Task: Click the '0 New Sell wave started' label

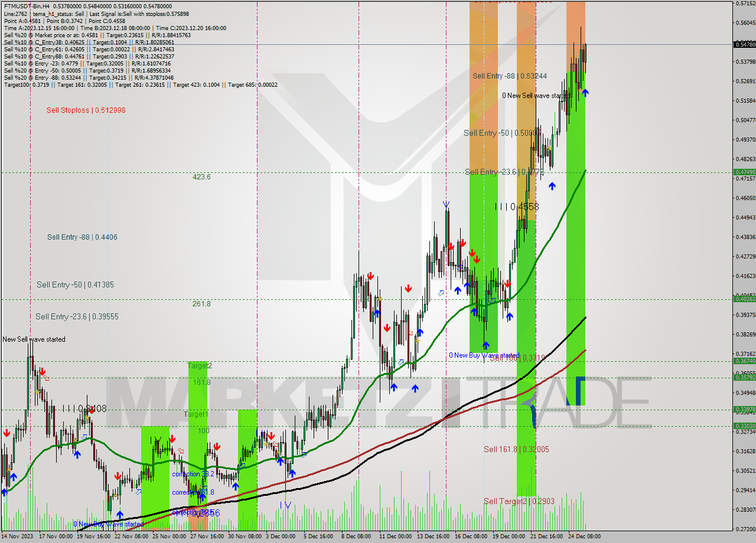Action: pos(536,96)
